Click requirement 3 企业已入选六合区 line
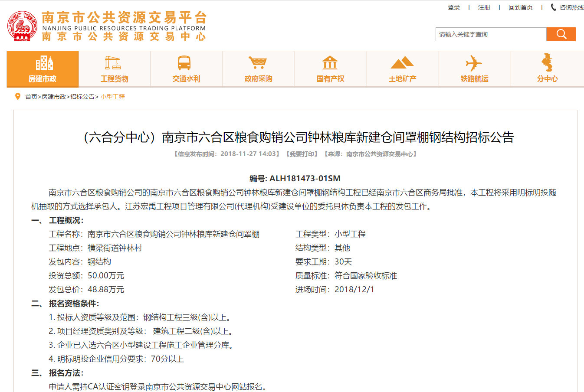Image resolution: width=584 pixels, height=392 pixels. (x=142, y=345)
